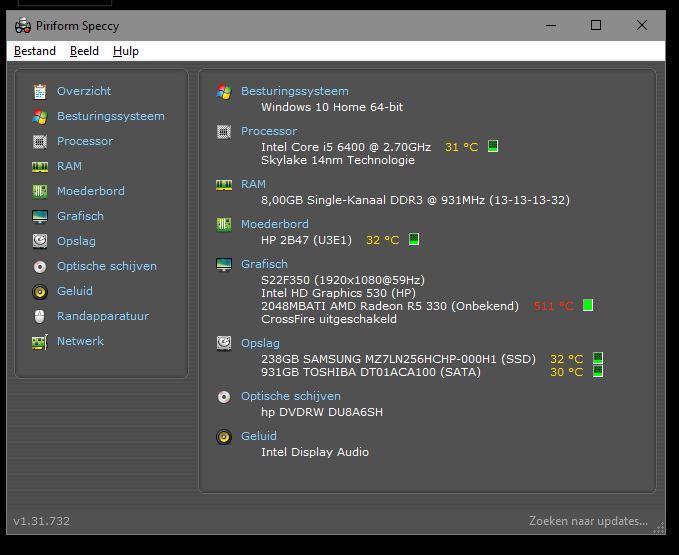
Task: Open the Beeld menu
Action: [x=84, y=51]
